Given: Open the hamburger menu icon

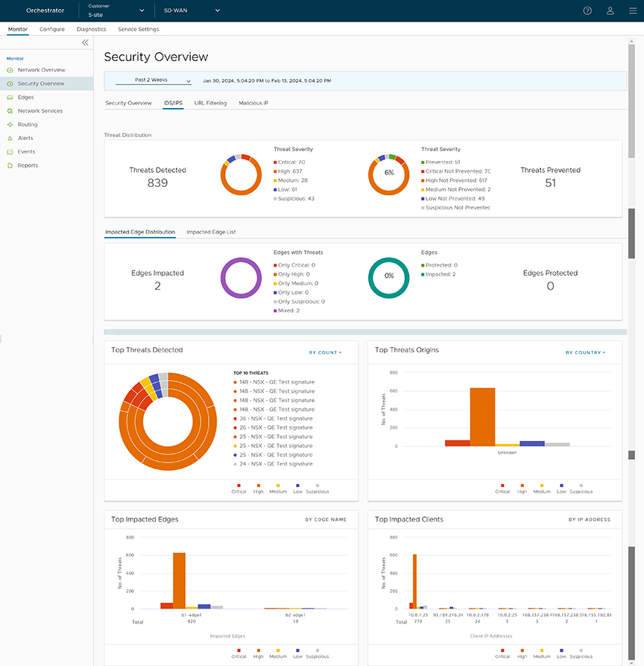Looking at the screenshot, I should (633, 10).
